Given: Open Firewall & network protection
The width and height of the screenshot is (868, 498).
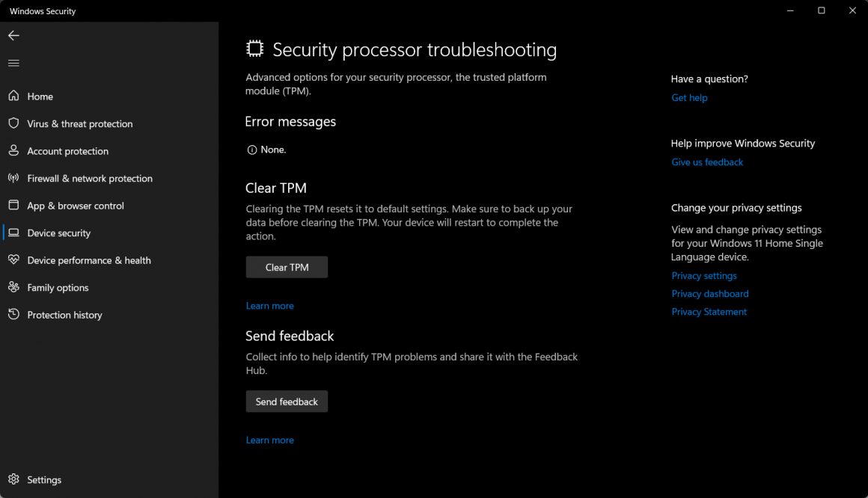Looking at the screenshot, I should [89, 178].
